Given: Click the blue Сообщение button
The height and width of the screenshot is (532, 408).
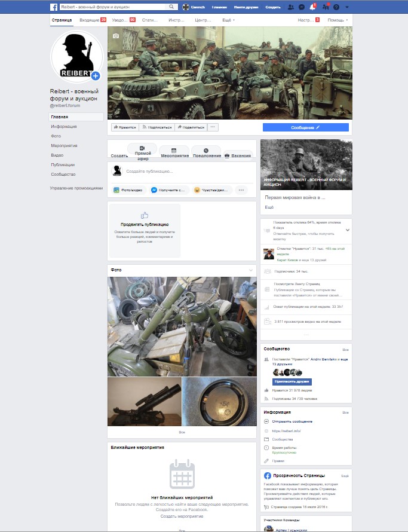Looking at the screenshot, I should coord(306,127).
